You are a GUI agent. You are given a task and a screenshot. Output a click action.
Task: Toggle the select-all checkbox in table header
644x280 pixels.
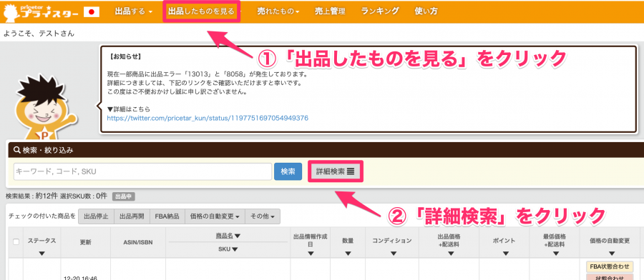click(16, 242)
